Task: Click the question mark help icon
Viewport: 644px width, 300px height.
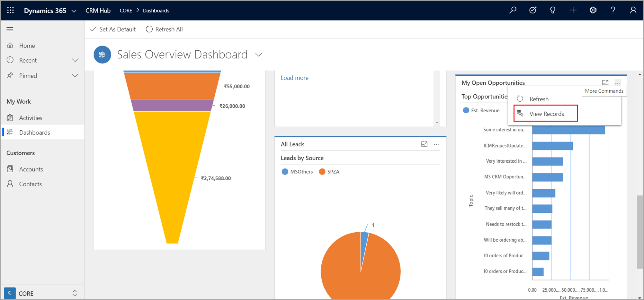Action: pyautogui.click(x=613, y=10)
